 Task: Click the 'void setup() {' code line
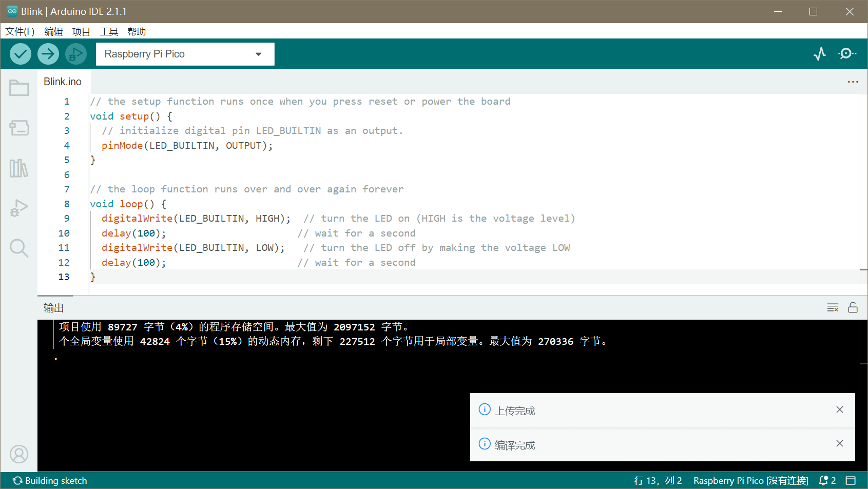click(131, 116)
